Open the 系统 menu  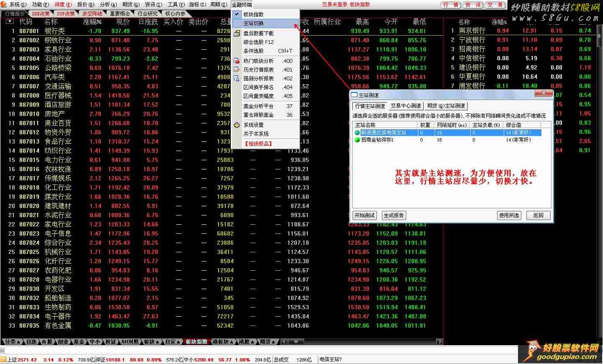[x=18, y=5]
